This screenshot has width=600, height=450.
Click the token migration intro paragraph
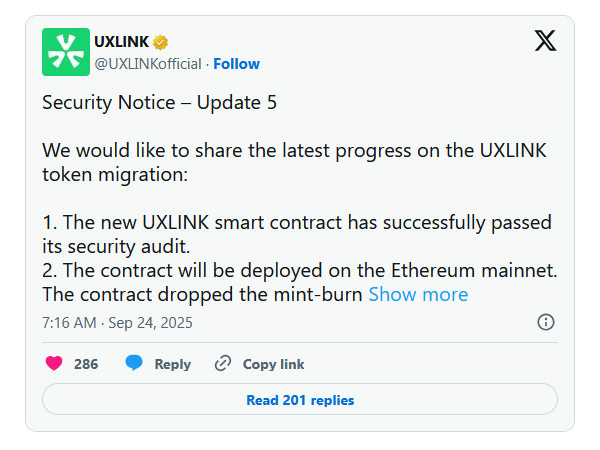[294, 162]
